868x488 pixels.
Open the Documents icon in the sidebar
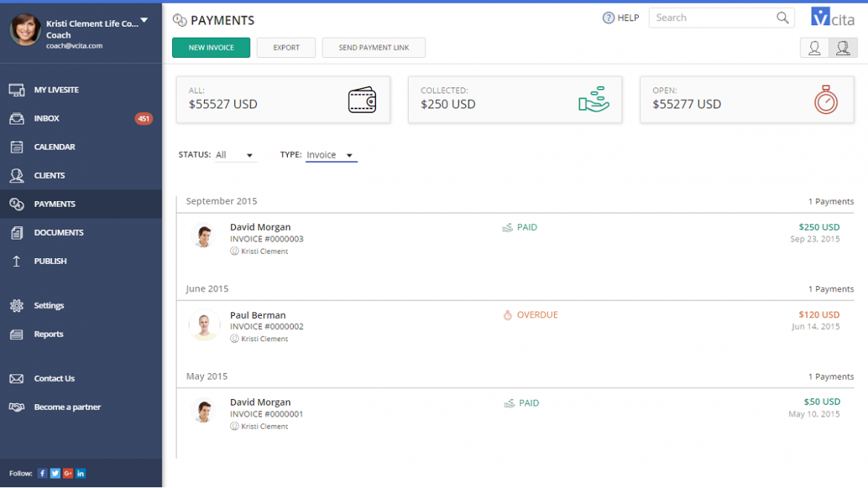(17, 232)
